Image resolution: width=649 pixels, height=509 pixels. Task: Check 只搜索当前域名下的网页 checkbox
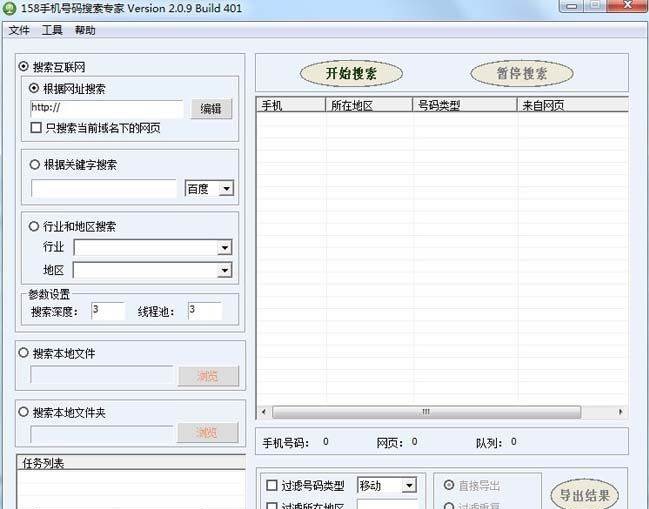click(36, 127)
